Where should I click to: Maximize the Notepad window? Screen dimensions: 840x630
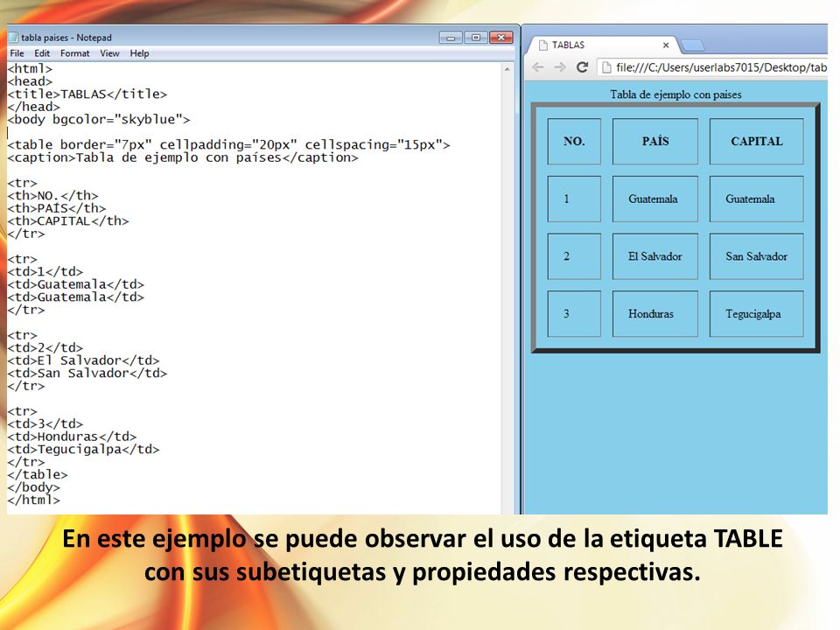(x=476, y=38)
